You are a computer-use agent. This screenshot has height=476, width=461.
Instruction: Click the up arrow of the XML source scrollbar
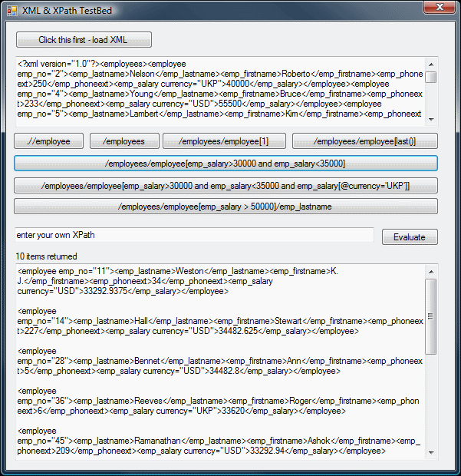pyautogui.click(x=431, y=63)
